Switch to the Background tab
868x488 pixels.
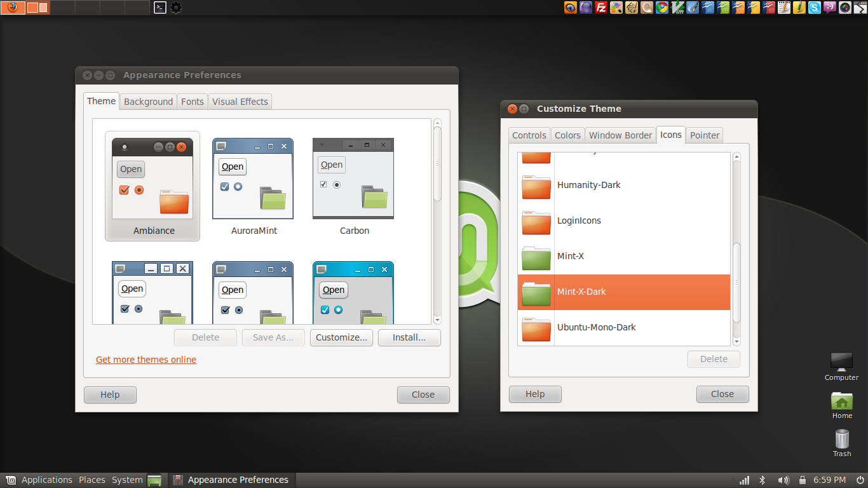pos(148,102)
